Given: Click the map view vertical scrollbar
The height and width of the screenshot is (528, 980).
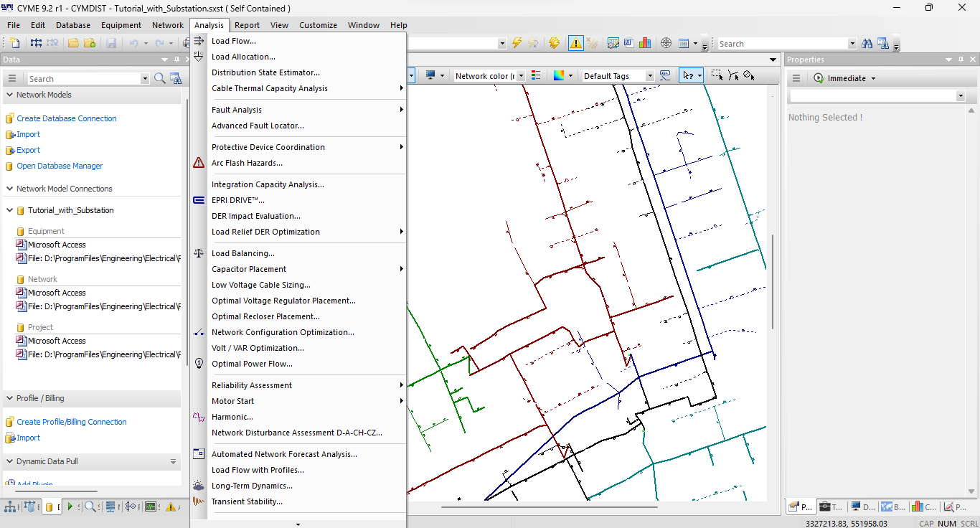Looking at the screenshot, I should [x=773, y=282].
